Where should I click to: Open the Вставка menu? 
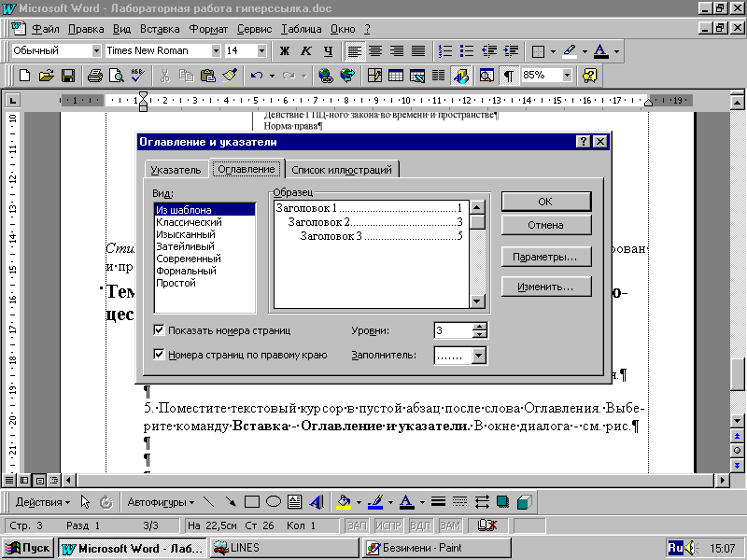point(160,29)
